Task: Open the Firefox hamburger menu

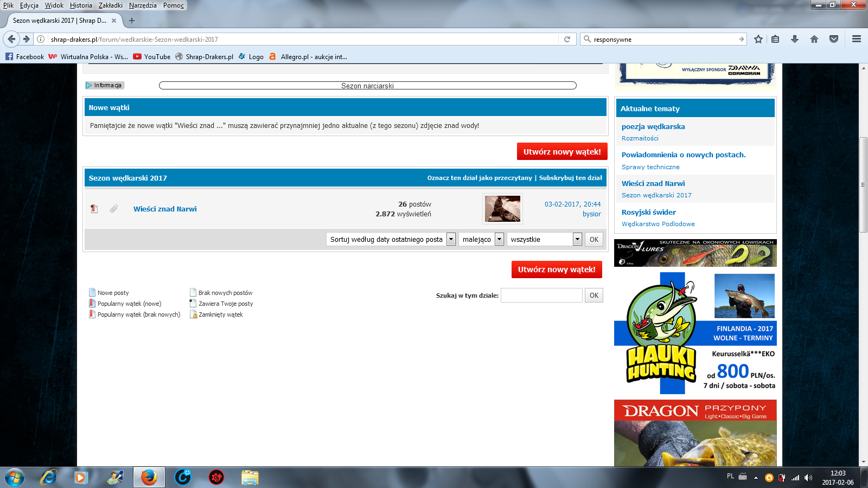Action: click(857, 39)
